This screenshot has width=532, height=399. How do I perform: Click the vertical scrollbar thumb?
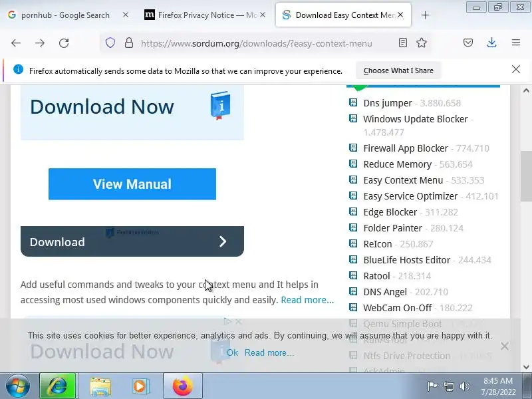pos(526,176)
